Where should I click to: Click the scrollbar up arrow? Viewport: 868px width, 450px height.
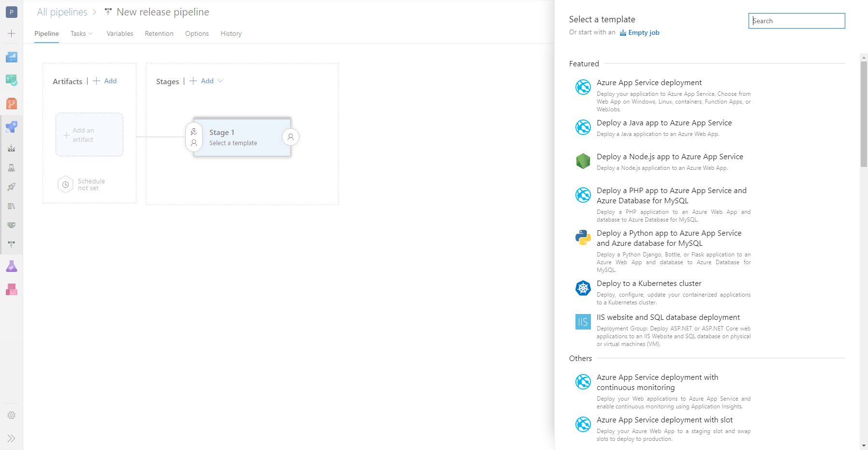point(864,57)
